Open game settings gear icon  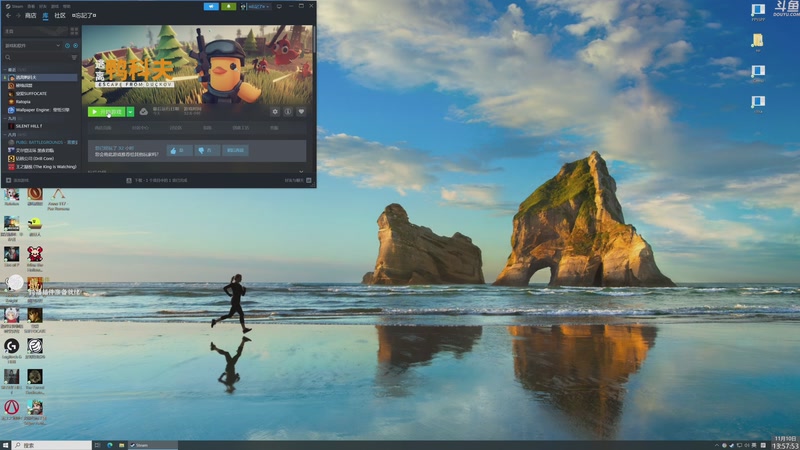click(275, 112)
